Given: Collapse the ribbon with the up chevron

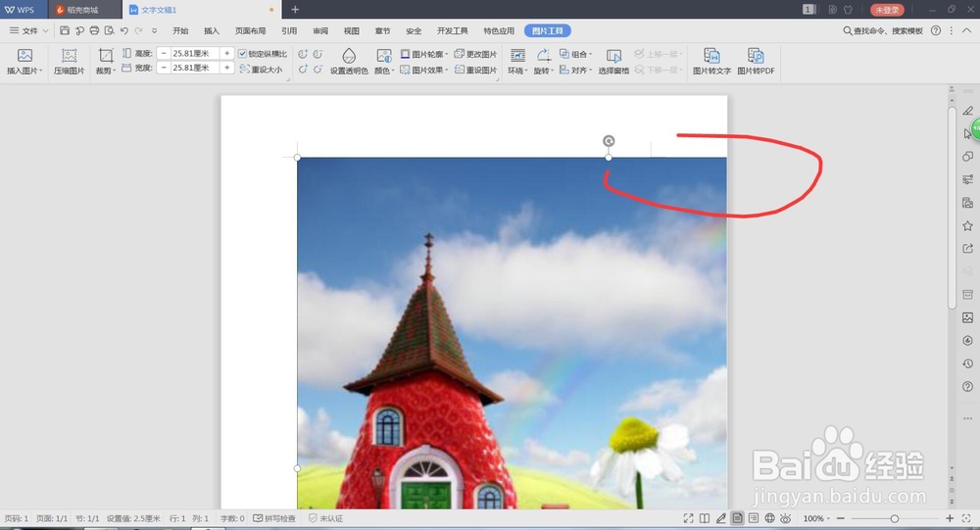Looking at the screenshot, I should click(966, 30).
